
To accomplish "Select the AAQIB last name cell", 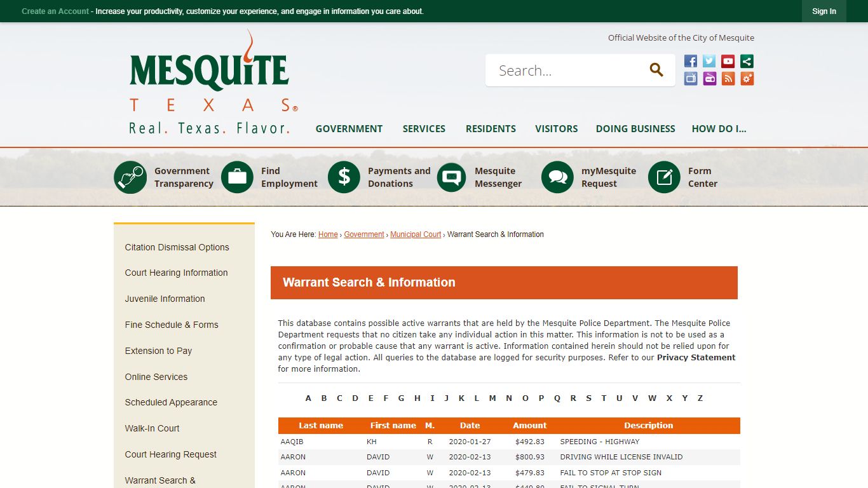I will [x=292, y=442].
